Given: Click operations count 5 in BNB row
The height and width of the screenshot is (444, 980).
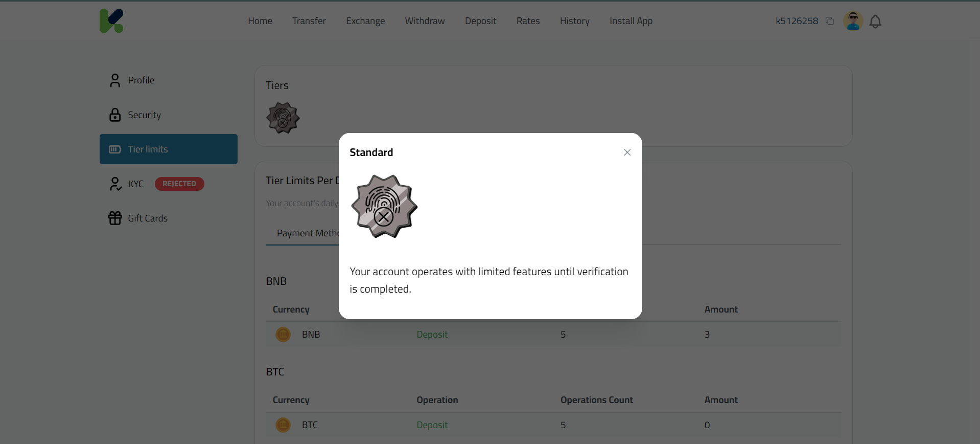Looking at the screenshot, I should pos(563,335).
